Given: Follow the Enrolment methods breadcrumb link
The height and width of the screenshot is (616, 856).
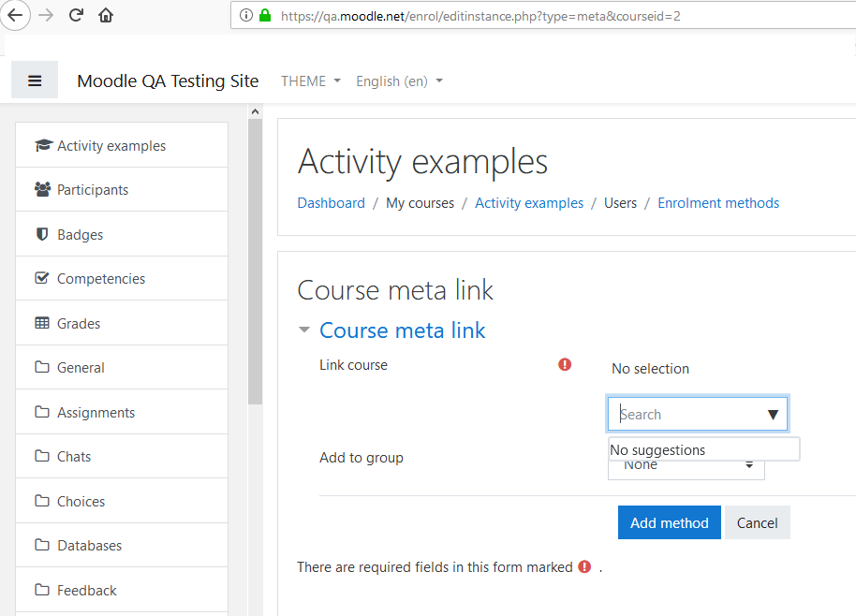Looking at the screenshot, I should [x=718, y=203].
